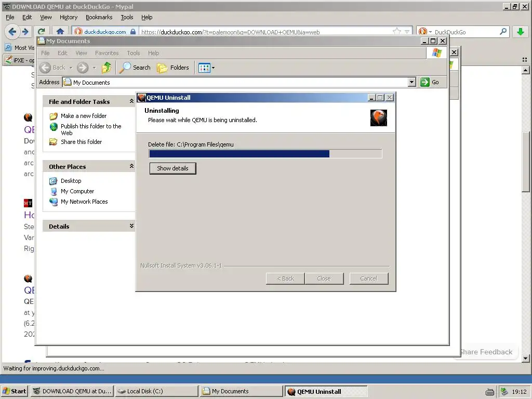Open the View menu in Mypal
532x399 pixels.
click(46, 17)
